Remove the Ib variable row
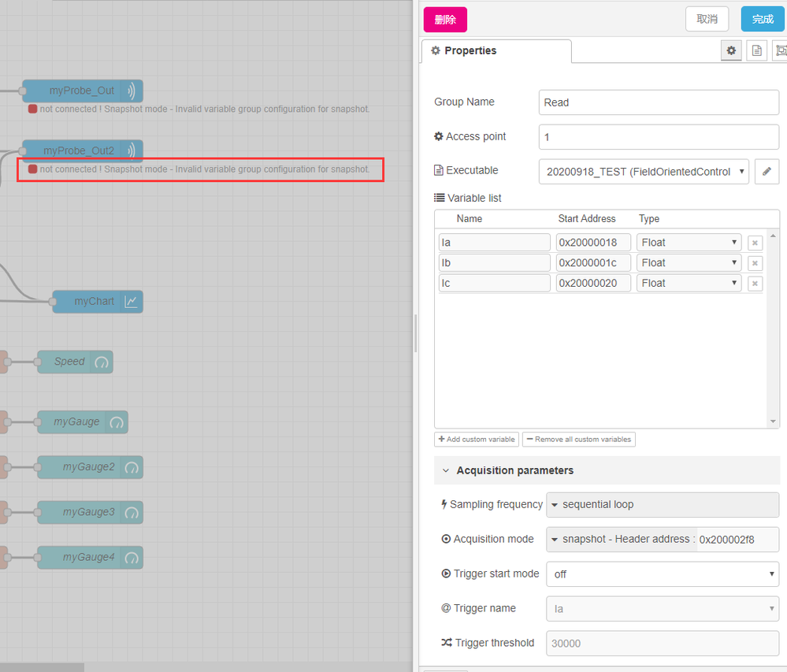The width and height of the screenshot is (787, 672). pos(755,263)
